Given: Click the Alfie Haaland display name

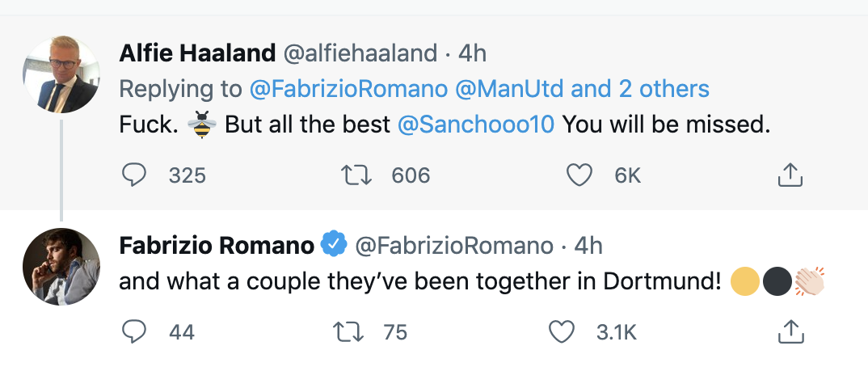Looking at the screenshot, I should point(196,53).
